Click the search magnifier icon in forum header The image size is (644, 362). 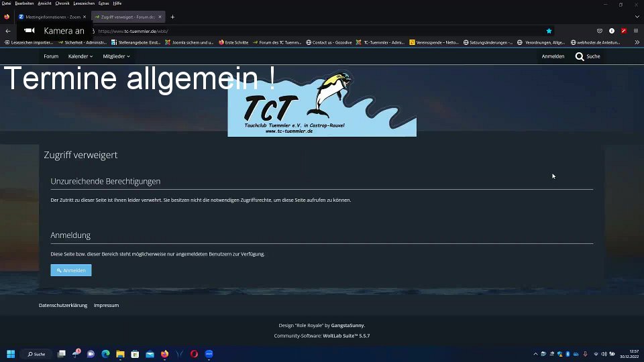click(580, 56)
